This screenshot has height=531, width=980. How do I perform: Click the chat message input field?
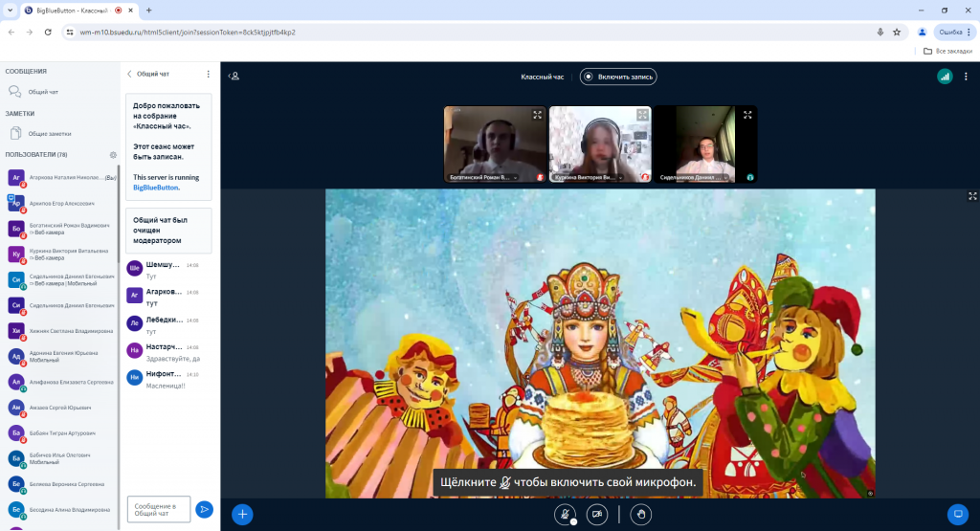coord(159,509)
